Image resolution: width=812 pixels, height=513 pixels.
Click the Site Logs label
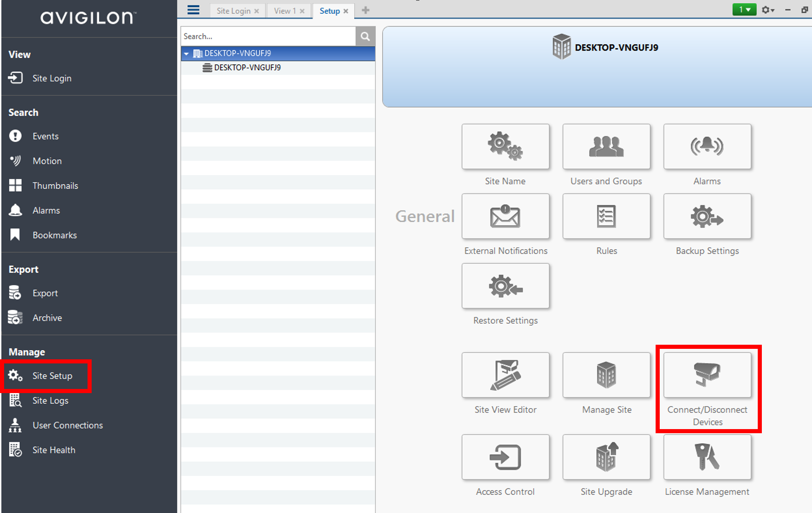pos(50,400)
